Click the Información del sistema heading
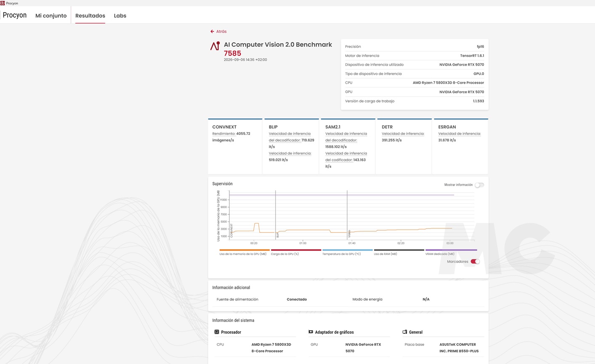This screenshot has height=364, width=595. coord(233,320)
